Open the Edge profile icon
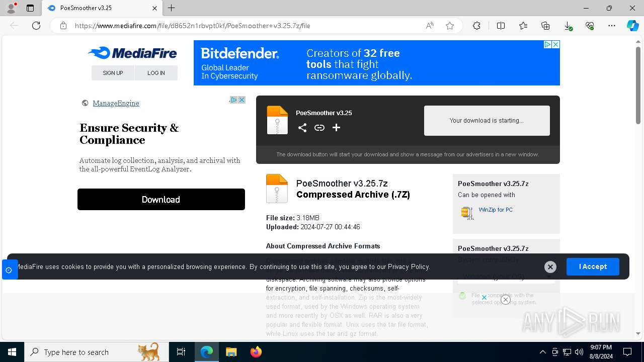The width and height of the screenshot is (644, 362). 11,8
